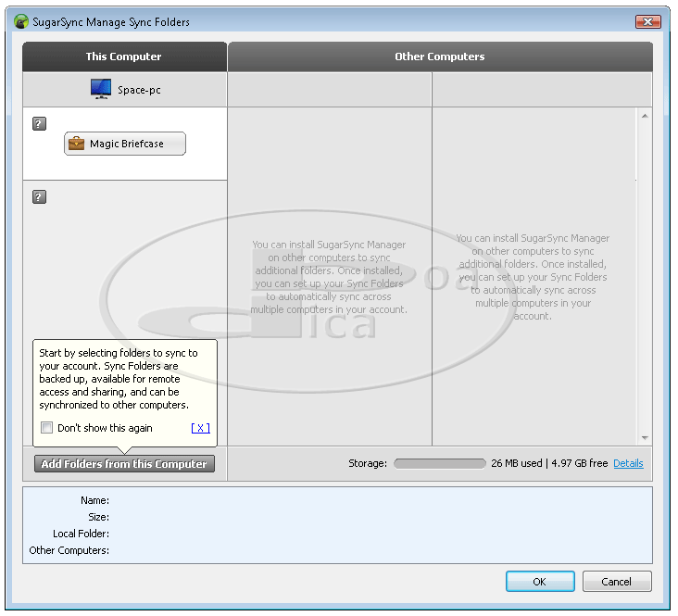Image resolution: width=678 pixels, height=616 pixels.
Task: Click the Name: label in details panel
Action: tap(94, 500)
